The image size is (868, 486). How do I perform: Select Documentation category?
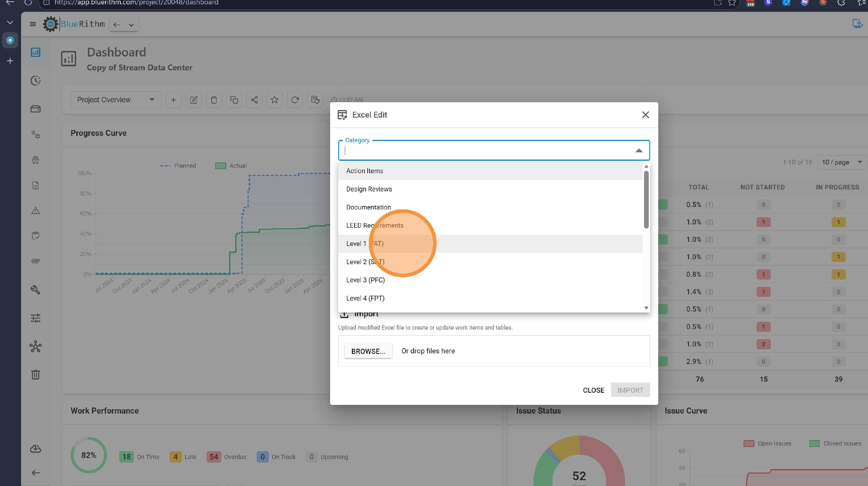[x=490, y=207]
